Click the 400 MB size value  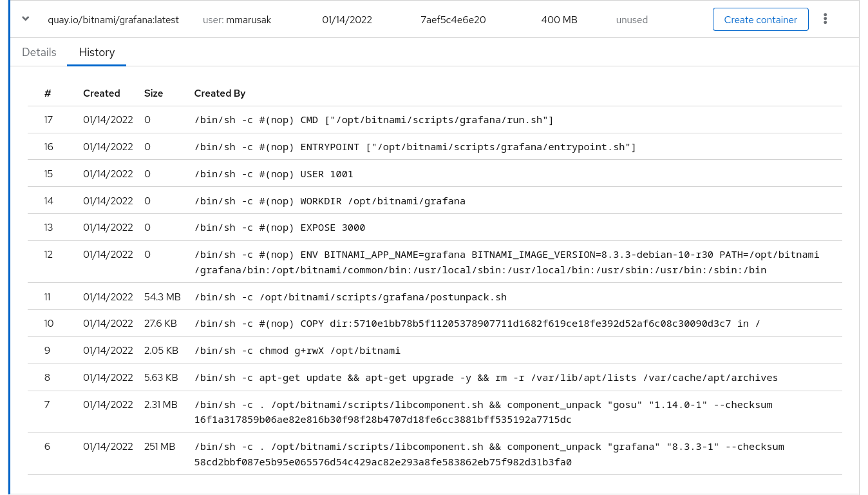coord(558,20)
